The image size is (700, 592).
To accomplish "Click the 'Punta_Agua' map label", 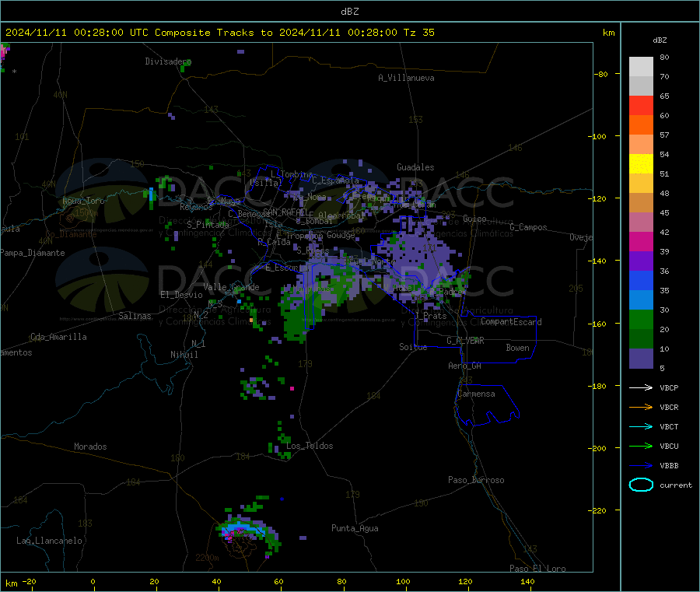I will pos(355,528).
